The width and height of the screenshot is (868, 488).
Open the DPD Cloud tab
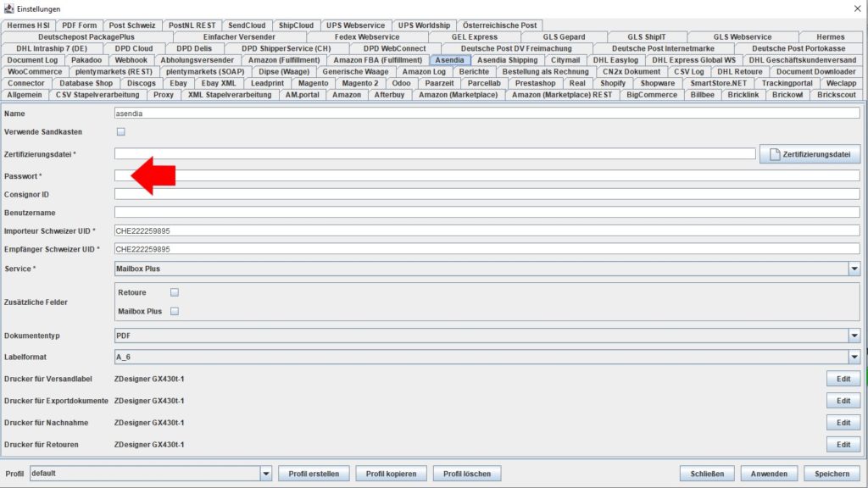[134, 48]
